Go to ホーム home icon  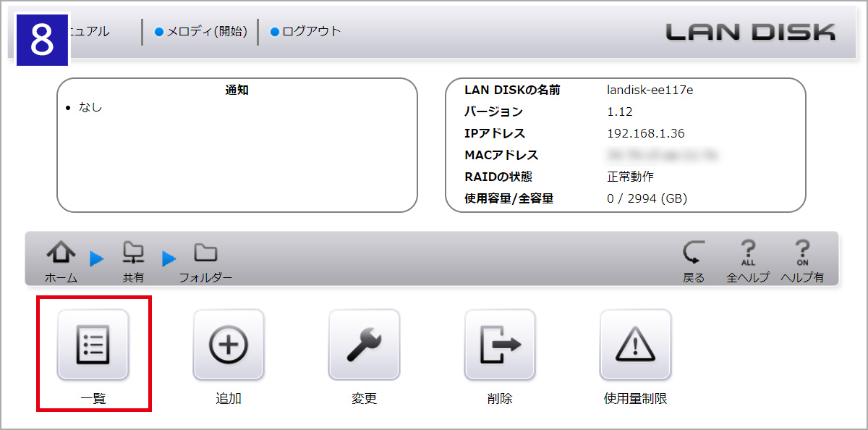(61, 253)
